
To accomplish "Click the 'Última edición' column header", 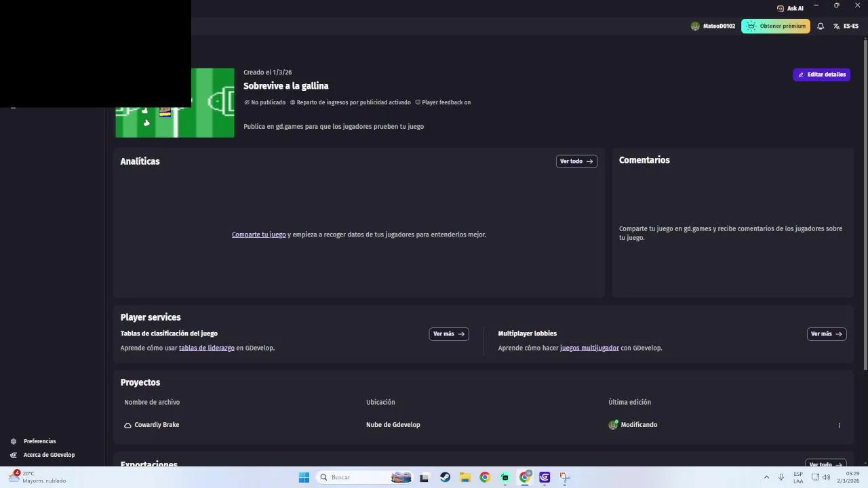I will coord(629,403).
